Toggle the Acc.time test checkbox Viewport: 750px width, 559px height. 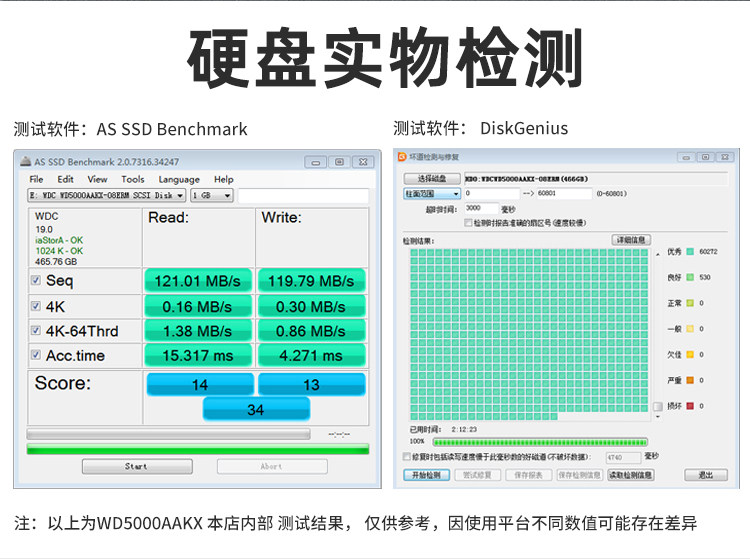[x=35, y=354]
